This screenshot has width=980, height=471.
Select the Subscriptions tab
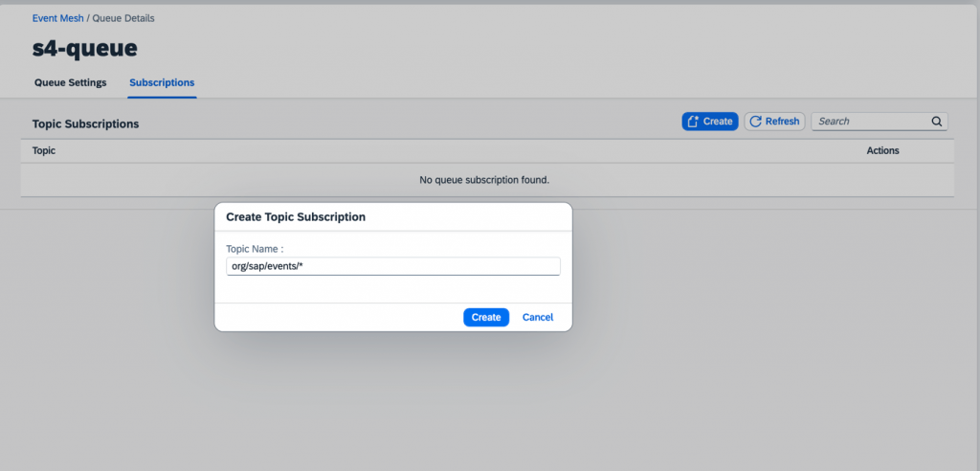point(162,82)
